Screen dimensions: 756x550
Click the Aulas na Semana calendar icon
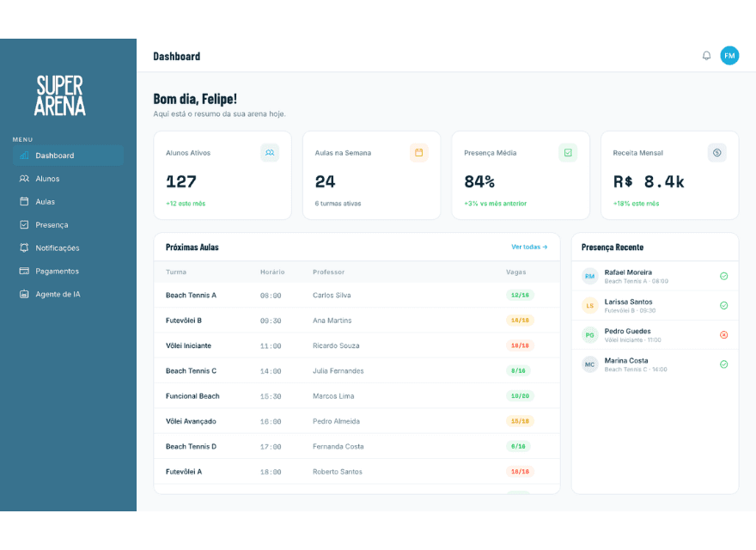point(418,153)
